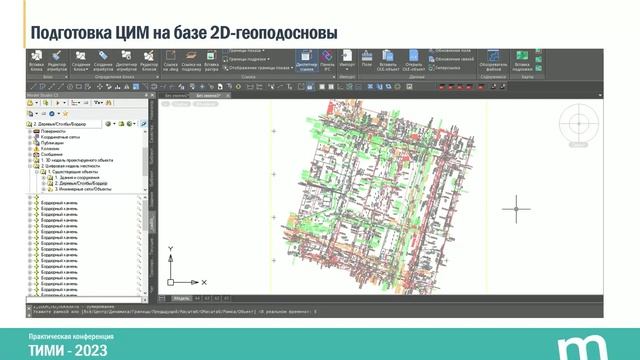Screen dimensions: 640x360
Task: Click Обновление связей in Данные group
Action: pos(451,59)
